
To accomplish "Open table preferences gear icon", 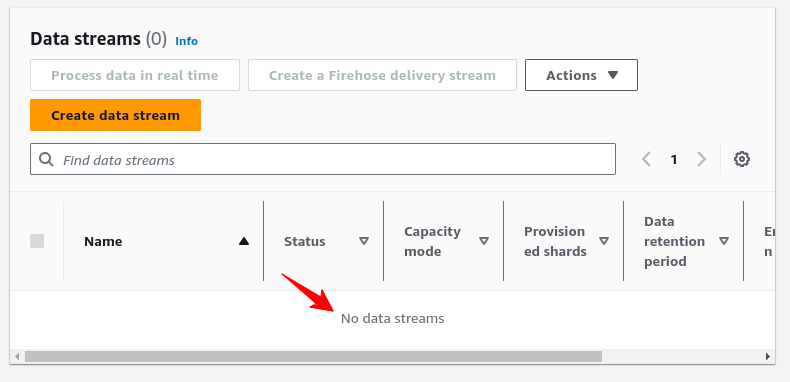I will pos(742,159).
